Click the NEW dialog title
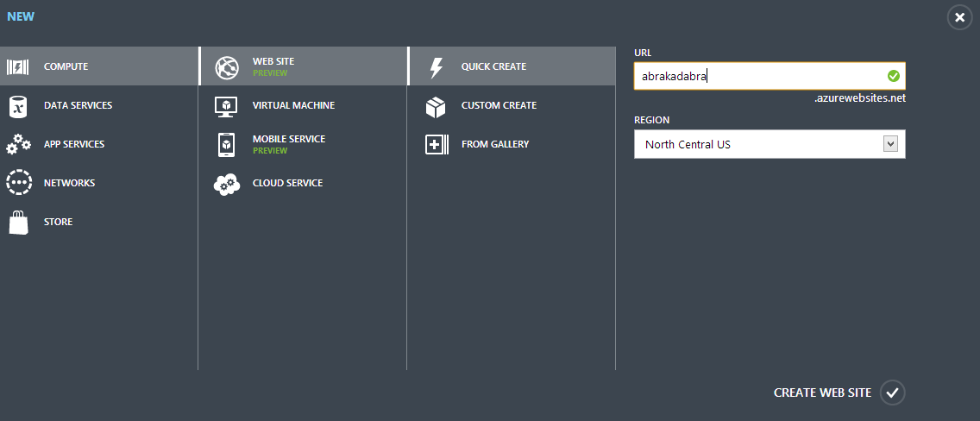 coord(21,17)
